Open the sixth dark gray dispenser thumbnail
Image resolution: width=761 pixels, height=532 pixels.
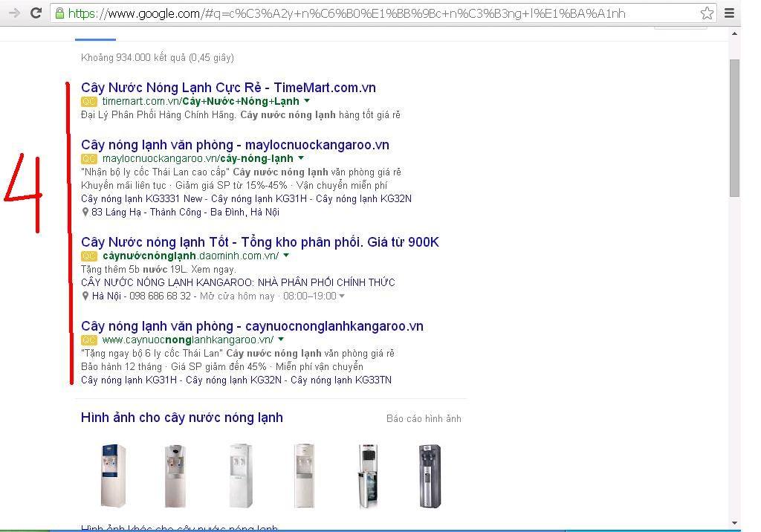click(430, 476)
